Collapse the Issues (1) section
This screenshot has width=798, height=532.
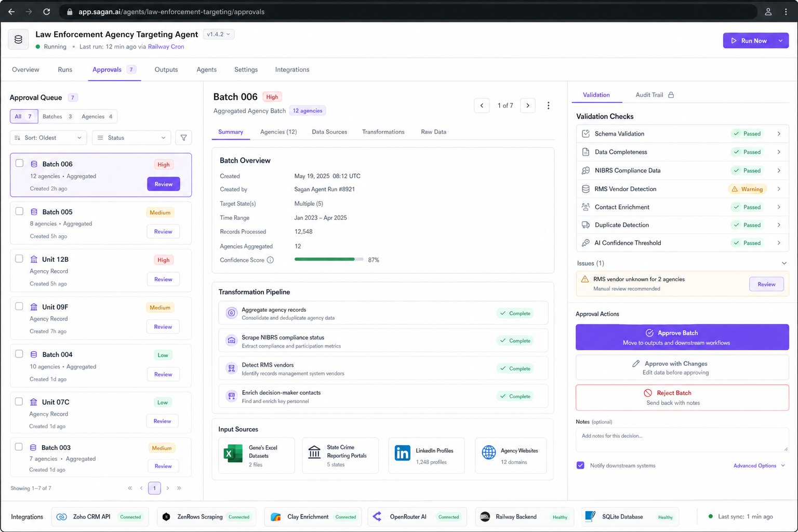click(x=784, y=263)
